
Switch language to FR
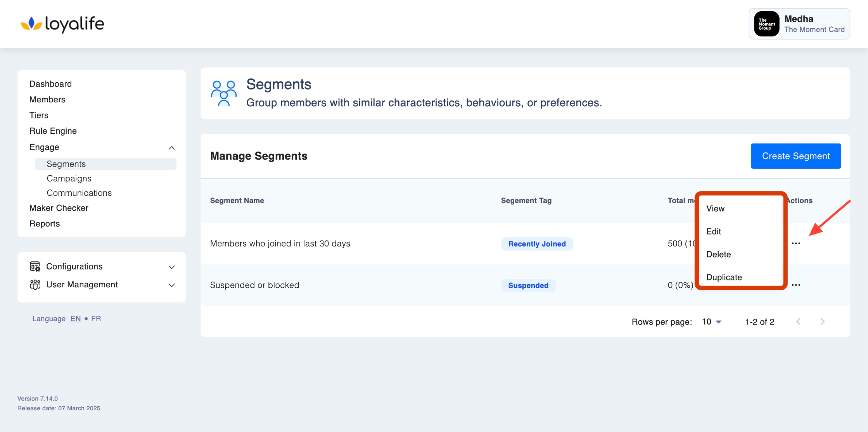[x=96, y=319]
